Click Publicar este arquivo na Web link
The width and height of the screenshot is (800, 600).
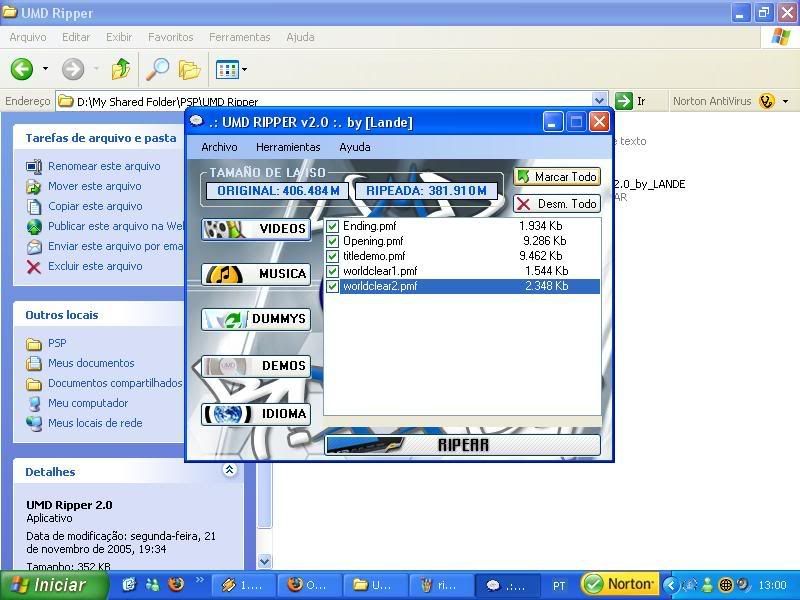116,226
